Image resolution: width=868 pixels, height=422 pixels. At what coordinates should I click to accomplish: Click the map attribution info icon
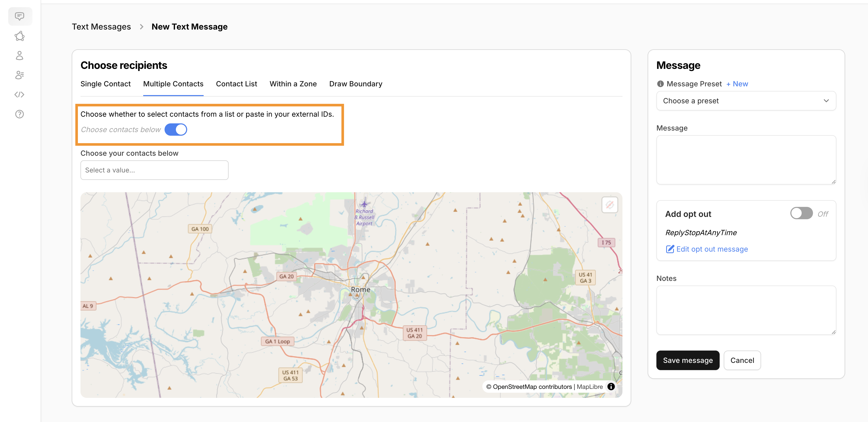[x=611, y=387]
